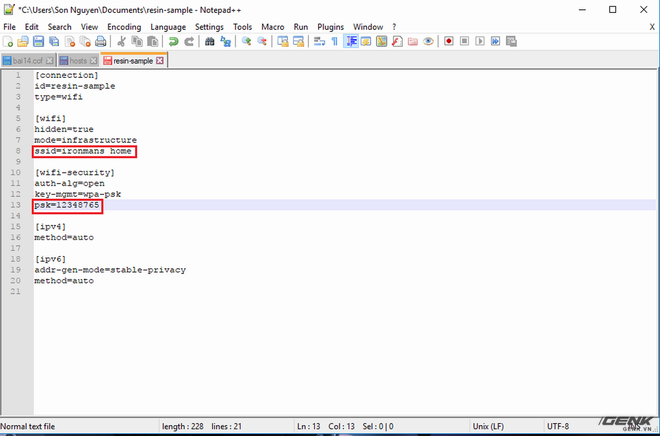Screen dimensions: 660x436
Task: Create a new document with the New icon
Action: (x=8, y=41)
